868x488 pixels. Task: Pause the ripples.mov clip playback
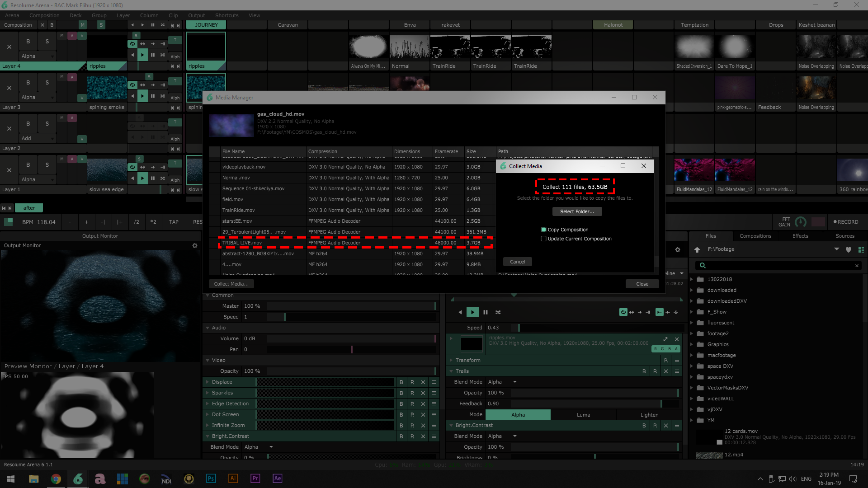pos(486,312)
